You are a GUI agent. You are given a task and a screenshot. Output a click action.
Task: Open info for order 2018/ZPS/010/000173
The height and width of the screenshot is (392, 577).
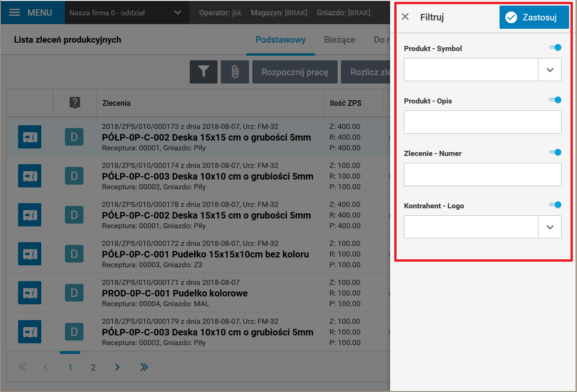pos(30,137)
